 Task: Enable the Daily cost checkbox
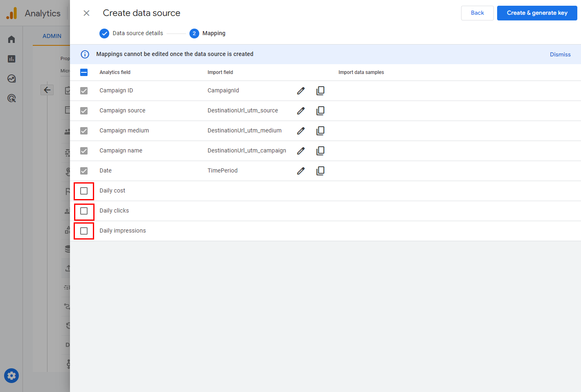coord(84,191)
